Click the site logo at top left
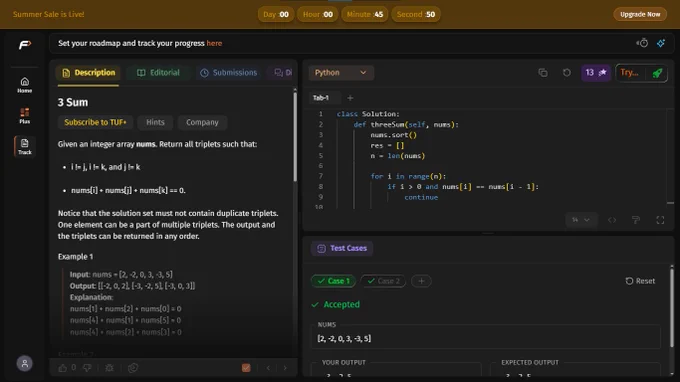 [25, 45]
